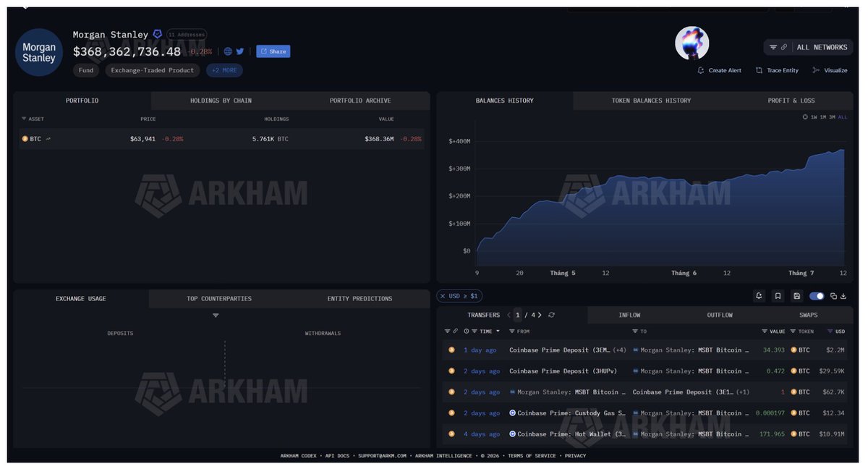This screenshot has height=469, width=868.
Task: Open the network filter icon
Action: (773, 47)
